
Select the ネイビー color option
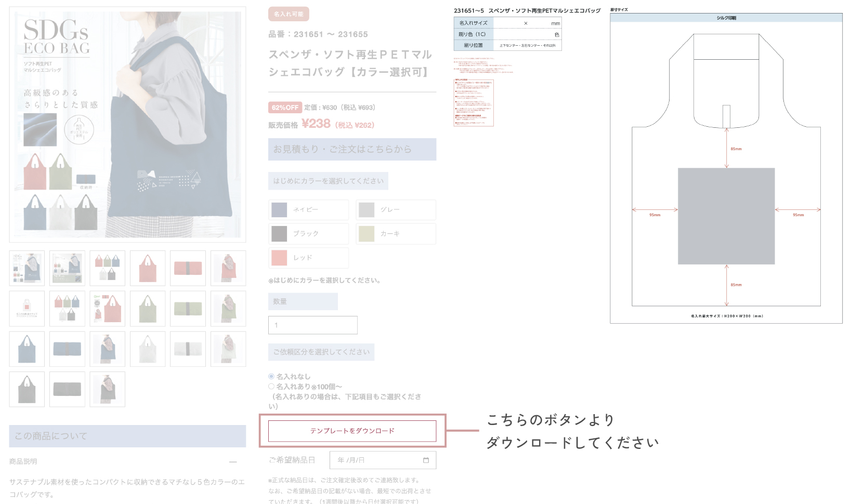(x=308, y=210)
